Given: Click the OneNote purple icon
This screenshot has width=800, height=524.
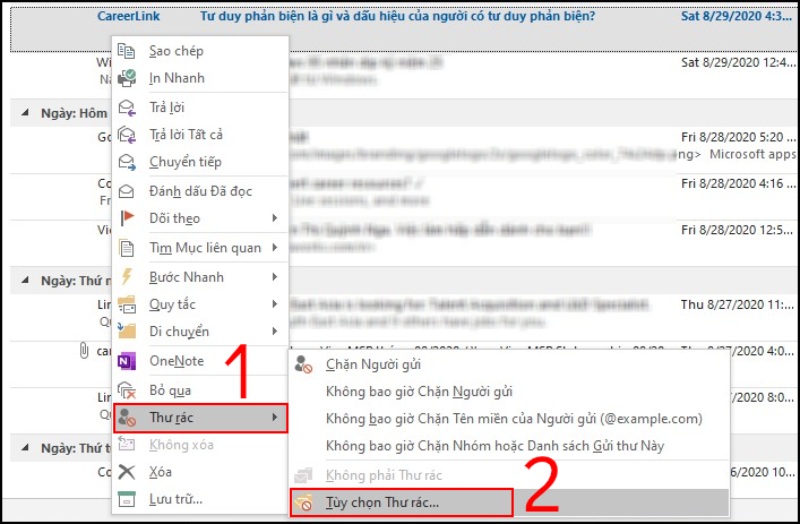Looking at the screenshot, I should tap(127, 361).
